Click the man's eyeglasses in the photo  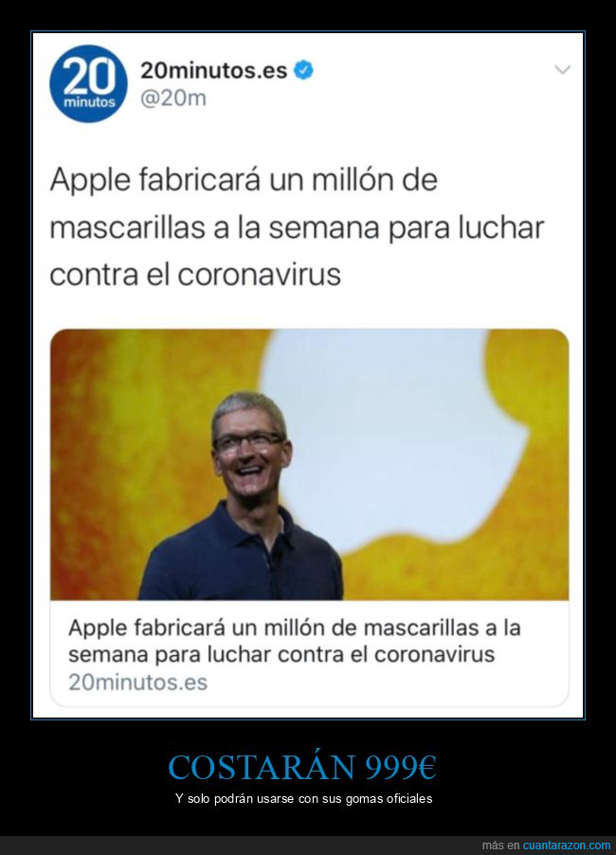248,441
